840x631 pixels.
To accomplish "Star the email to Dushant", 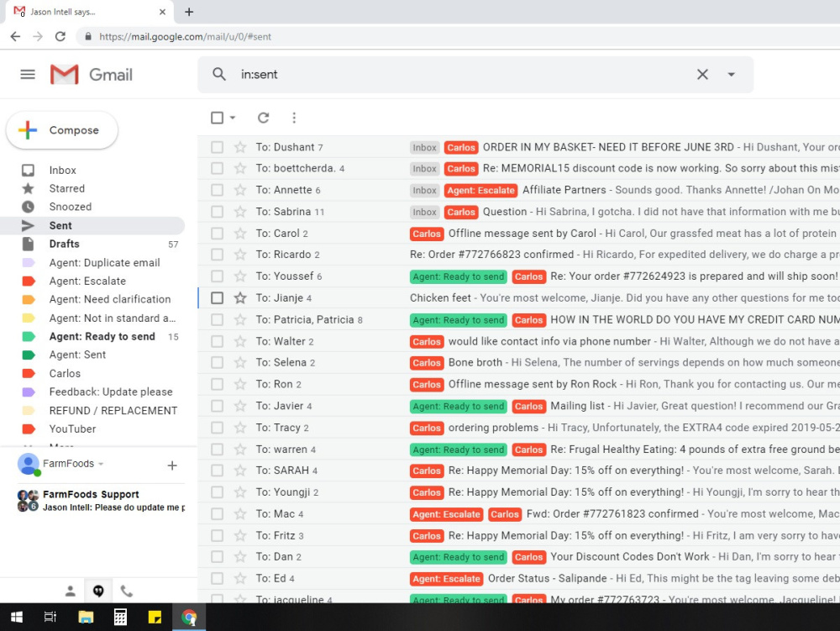I will (240, 147).
